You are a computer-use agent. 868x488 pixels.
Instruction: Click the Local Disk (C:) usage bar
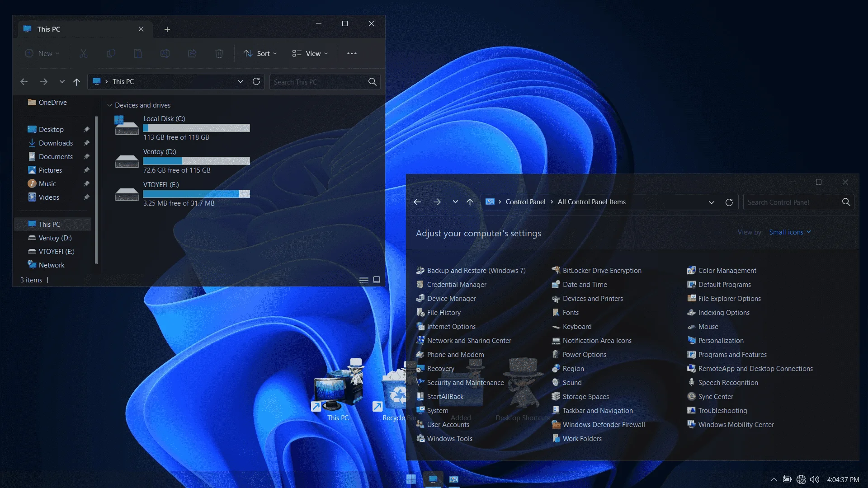pos(196,128)
